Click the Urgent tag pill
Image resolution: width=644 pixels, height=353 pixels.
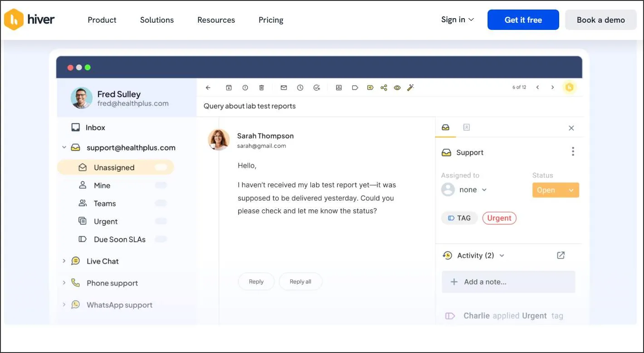point(499,218)
